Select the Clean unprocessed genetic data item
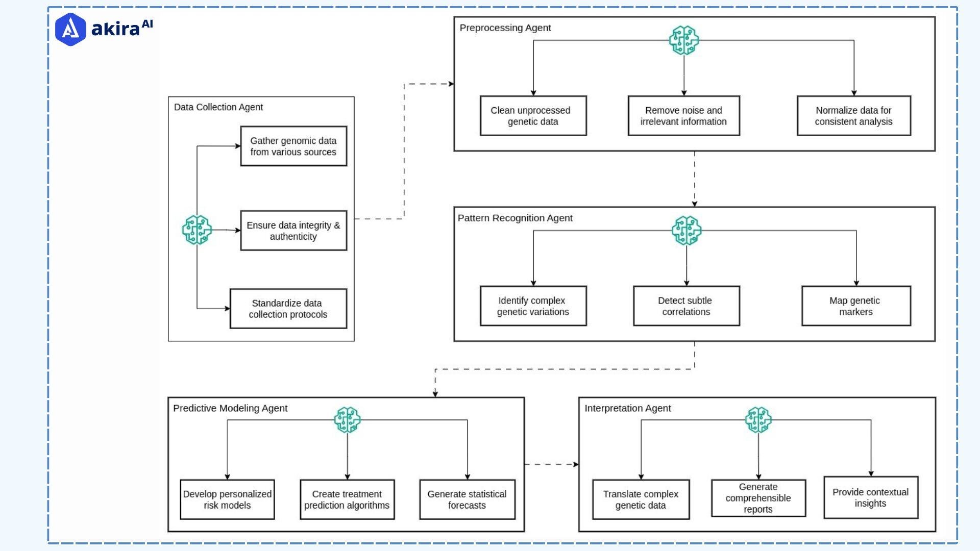Screen dimensions: 980x551 (532, 115)
